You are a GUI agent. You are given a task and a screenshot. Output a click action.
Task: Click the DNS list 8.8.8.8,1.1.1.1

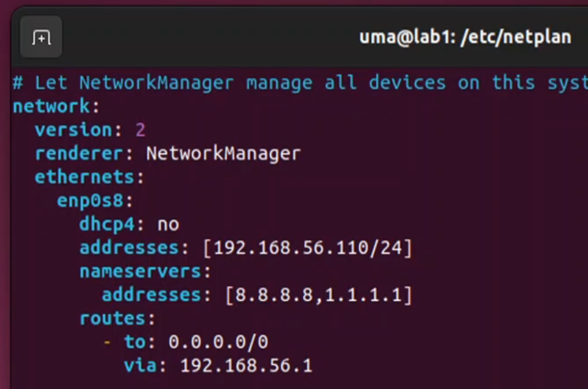(318, 295)
